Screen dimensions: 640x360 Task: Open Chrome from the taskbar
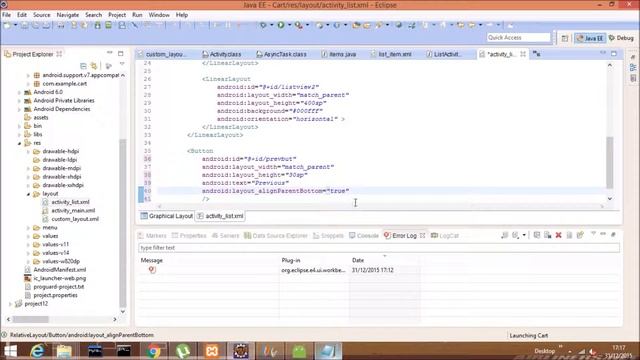pos(154,351)
